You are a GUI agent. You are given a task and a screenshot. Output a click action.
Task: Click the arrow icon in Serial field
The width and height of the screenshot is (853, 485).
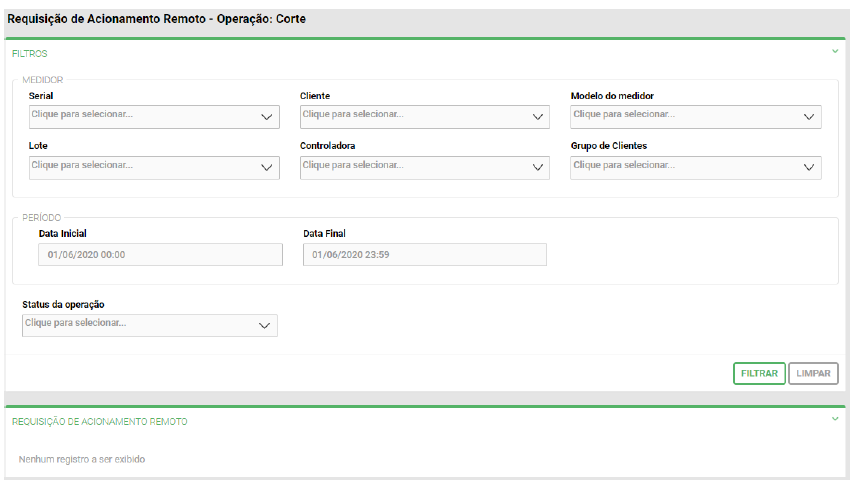[267, 117]
